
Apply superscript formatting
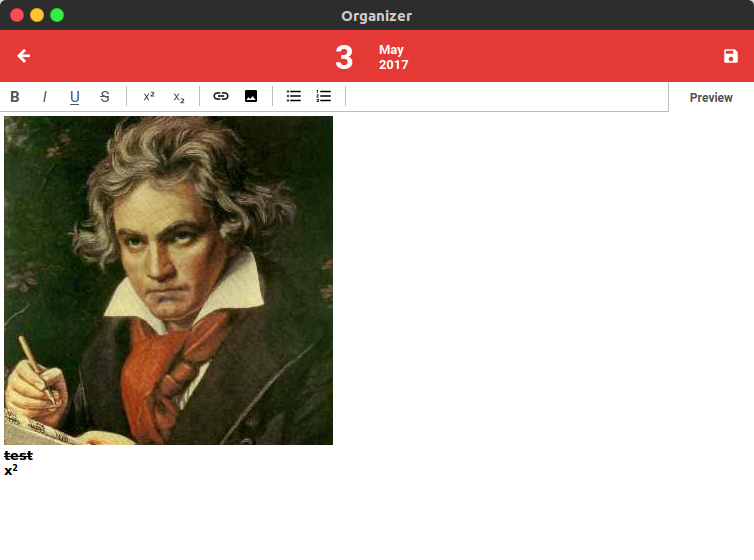(x=149, y=97)
